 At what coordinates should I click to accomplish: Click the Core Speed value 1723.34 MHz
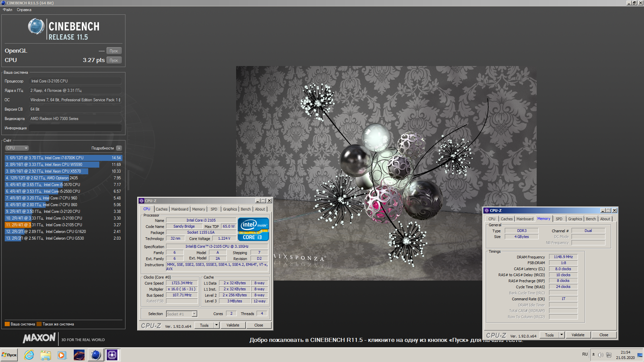[x=182, y=283]
